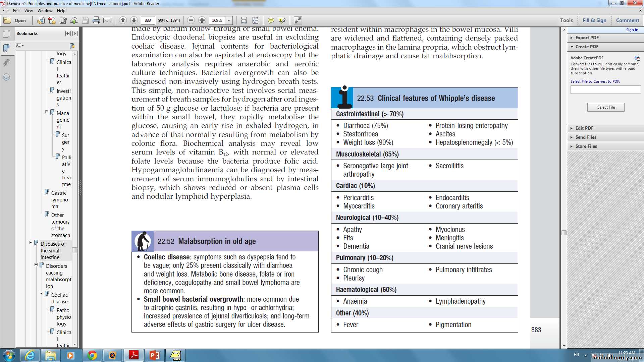Click the Print file icon
644x362 pixels.
click(x=96, y=20)
